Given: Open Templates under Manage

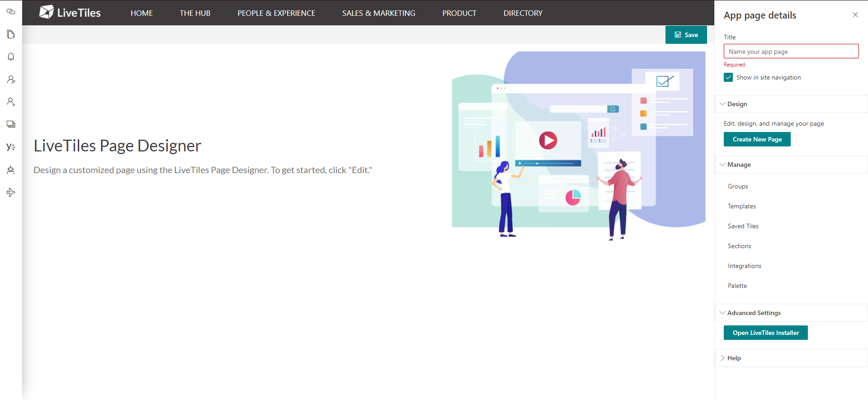Looking at the screenshot, I should point(742,206).
